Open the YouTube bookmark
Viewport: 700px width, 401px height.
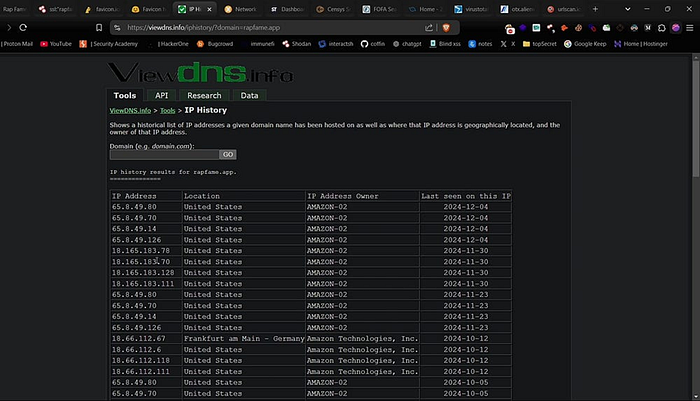(x=56, y=44)
